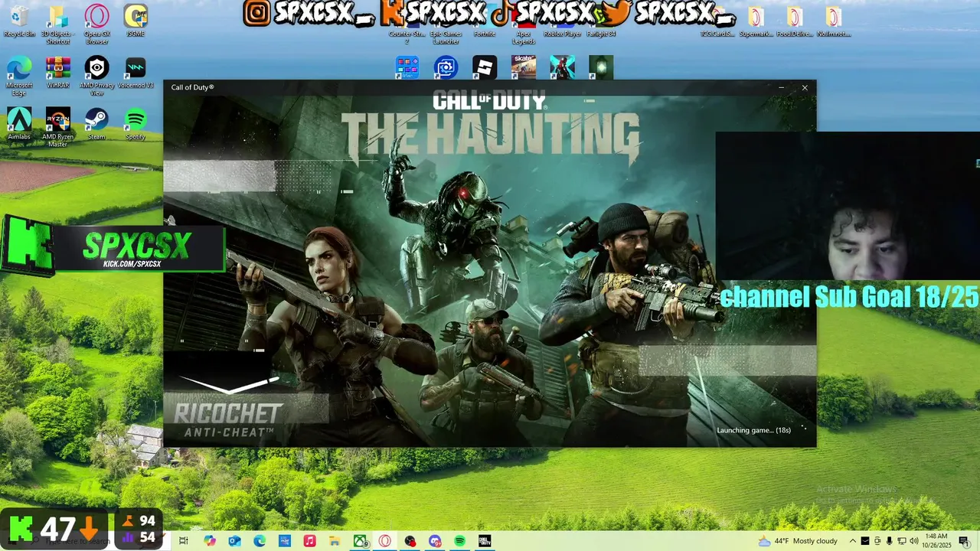Minimize the Call of Duty launcher window
This screenshot has width=980, height=551.
[781, 88]
